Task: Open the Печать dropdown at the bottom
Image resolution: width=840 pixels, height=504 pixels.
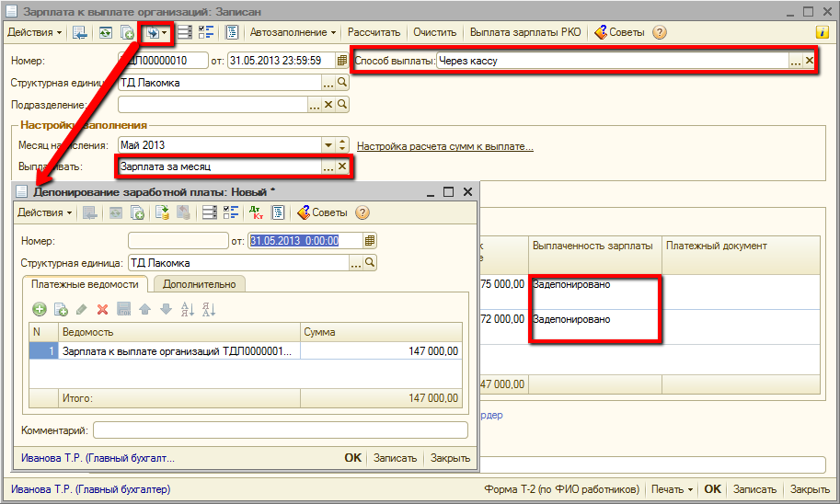Action: [x=672, y=489]
